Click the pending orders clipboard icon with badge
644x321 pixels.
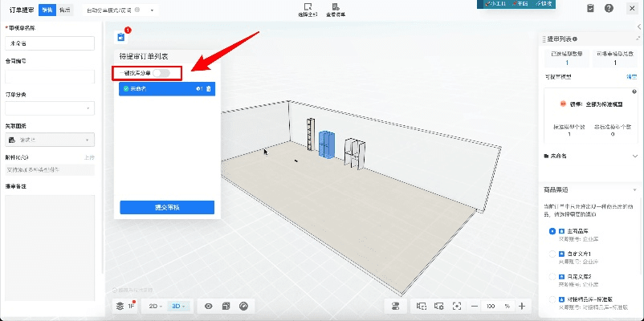pyautogui.click(x=121, y=37)
